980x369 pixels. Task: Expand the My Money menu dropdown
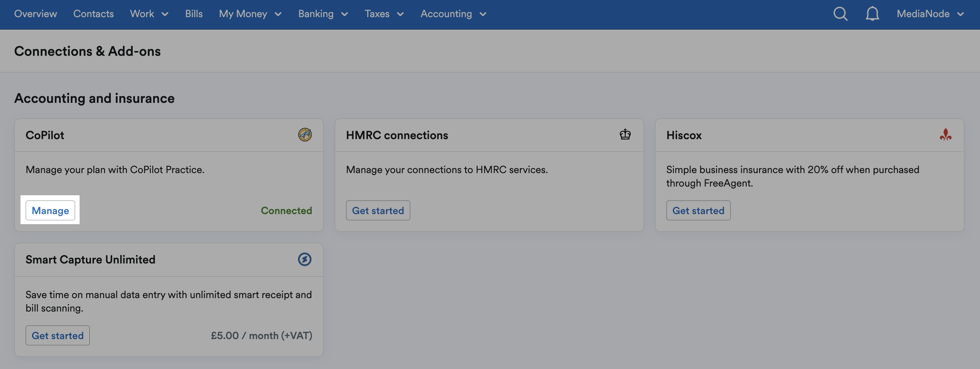coord(250,14)
